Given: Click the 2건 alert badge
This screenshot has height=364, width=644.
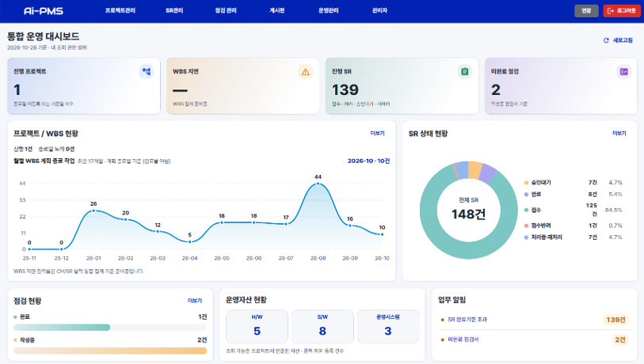Looking at the screenshot, I should (x=619, y=339).
